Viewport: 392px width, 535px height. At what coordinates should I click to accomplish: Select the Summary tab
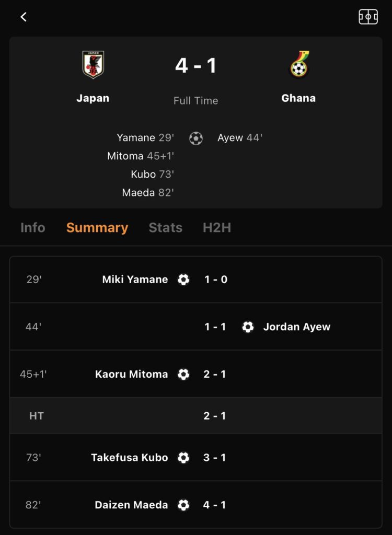(x=97, y=228)
